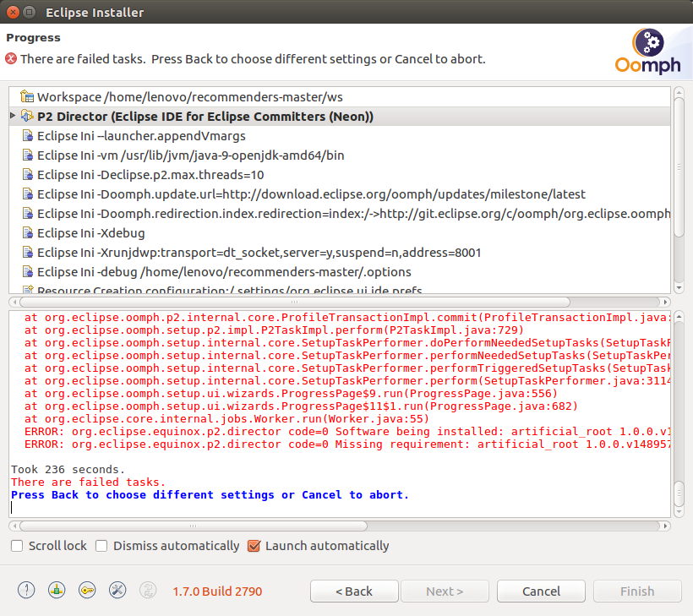Screen dimensions: 693x616
Task: Click the icon beside the oomph.update.url entry
Action: point(27,194)
